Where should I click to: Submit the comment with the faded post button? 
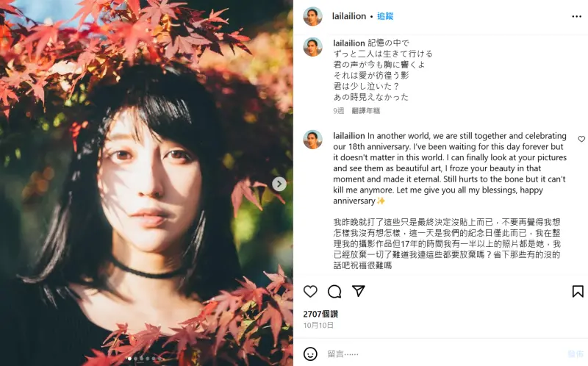pos(576,354)
